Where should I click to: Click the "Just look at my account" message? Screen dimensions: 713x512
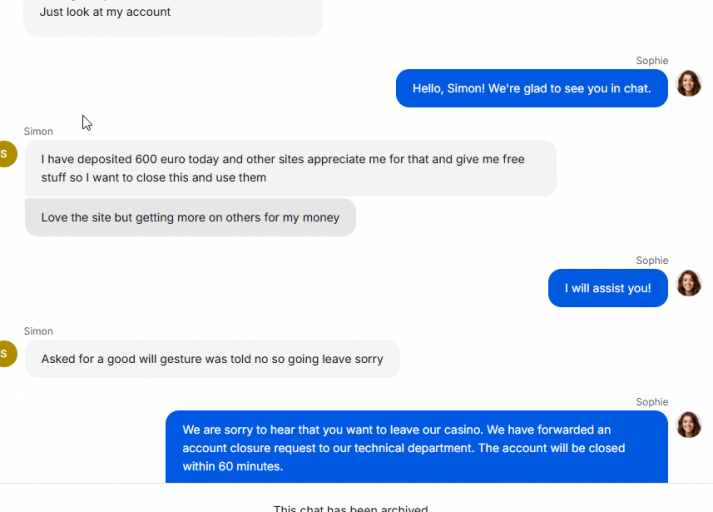pos(173,16)
